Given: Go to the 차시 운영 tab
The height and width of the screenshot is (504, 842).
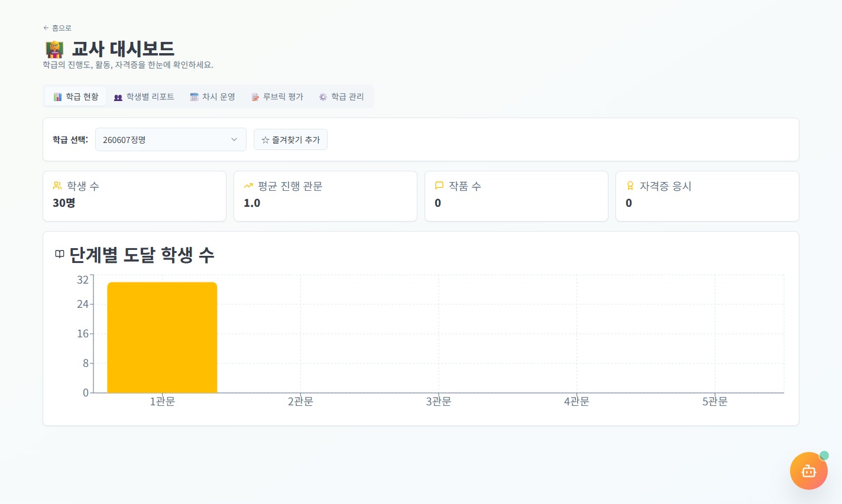Looking at the screenshot, I should 212,96.
